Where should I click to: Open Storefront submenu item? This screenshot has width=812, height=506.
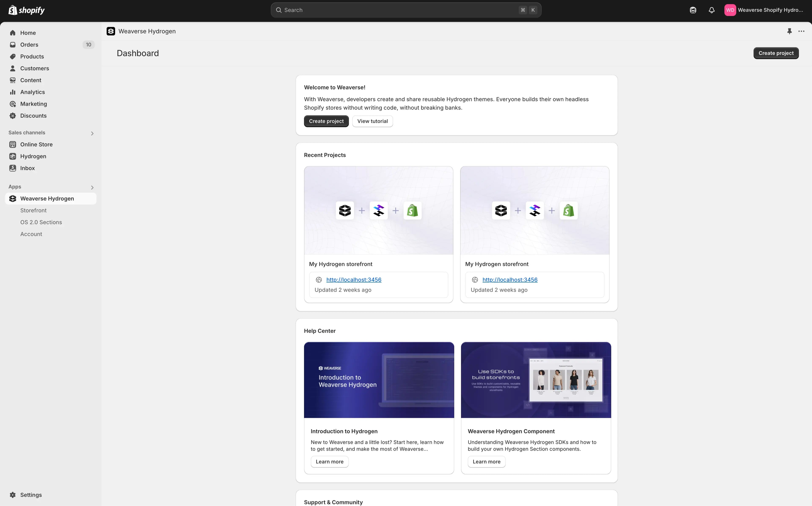tap(51, 211)
